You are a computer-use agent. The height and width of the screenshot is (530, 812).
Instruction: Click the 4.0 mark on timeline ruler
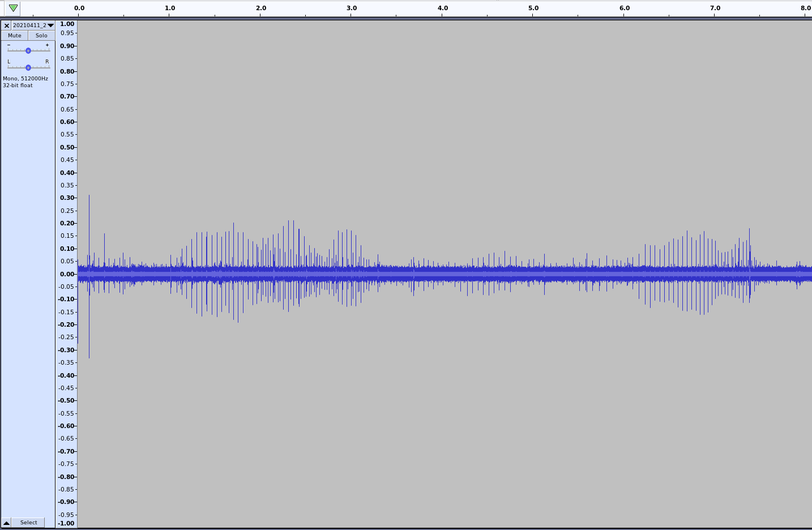[x=443, y=8]
